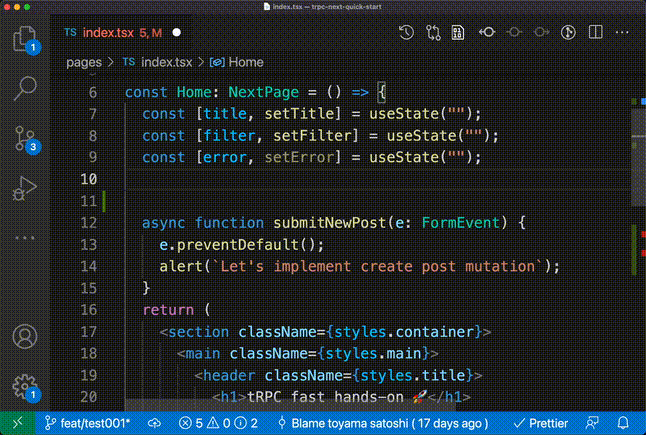The width and height of the screenshot is (646, 435).
Task: Open the Accounts menu in activity bar
Action: point(25,337)
